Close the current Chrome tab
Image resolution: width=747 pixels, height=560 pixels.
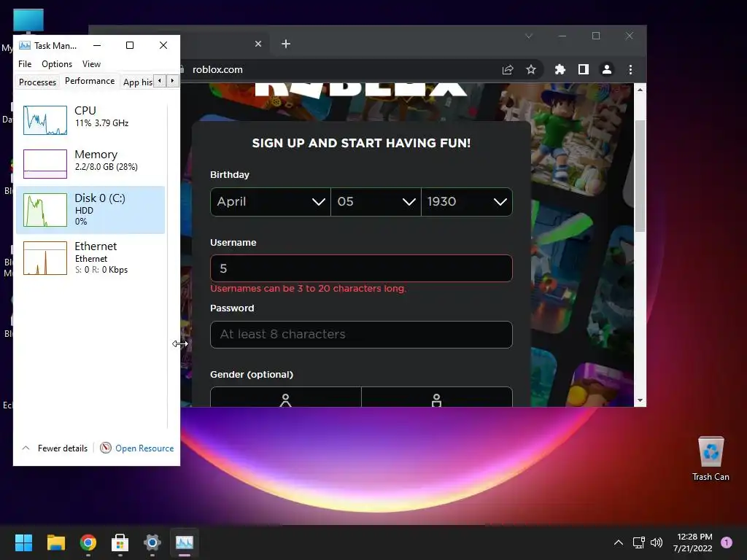[258, 44]
